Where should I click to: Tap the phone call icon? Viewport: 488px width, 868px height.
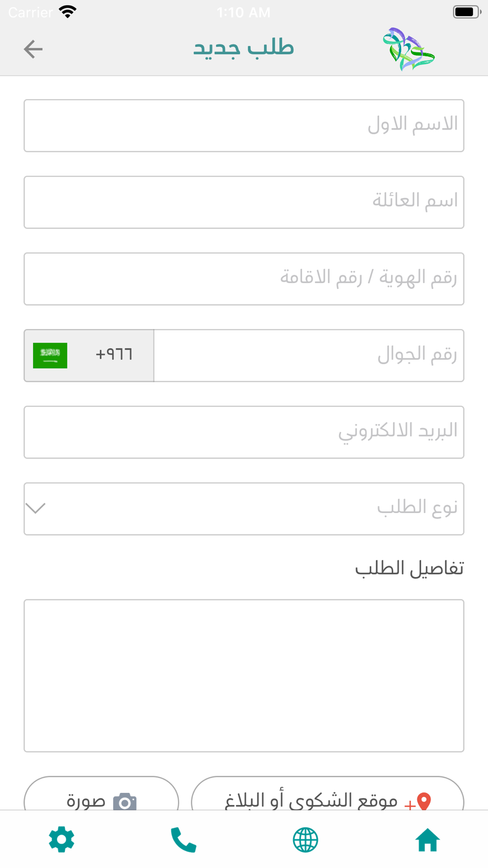tap(183, 840)
